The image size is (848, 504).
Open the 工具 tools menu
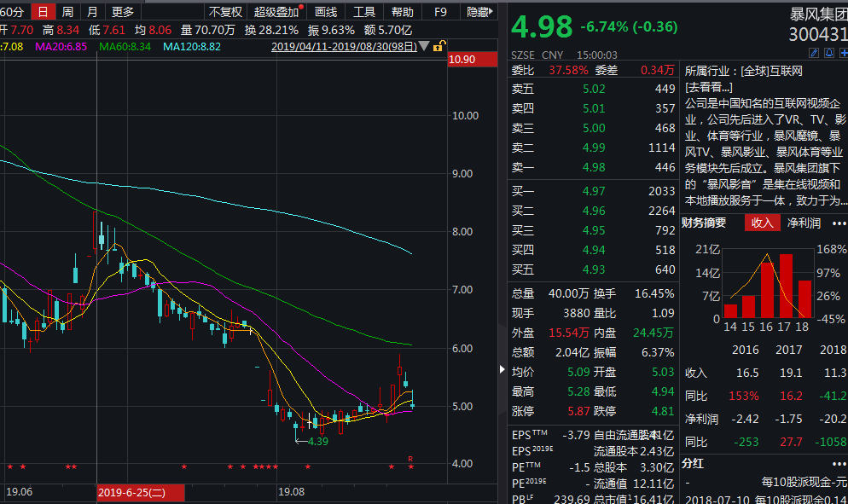coord(364,11)
